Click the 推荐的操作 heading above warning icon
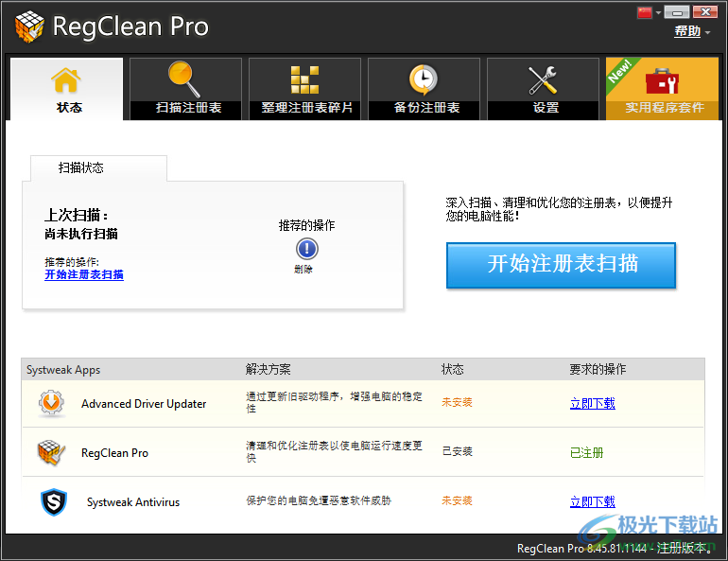The image size is (728, 561). [x=306, y=226]
